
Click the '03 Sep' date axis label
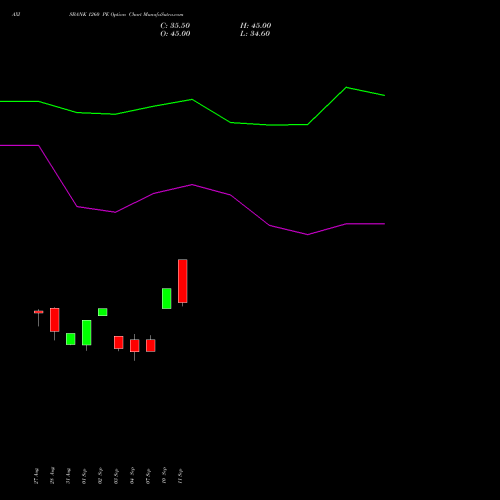(116, 476)
